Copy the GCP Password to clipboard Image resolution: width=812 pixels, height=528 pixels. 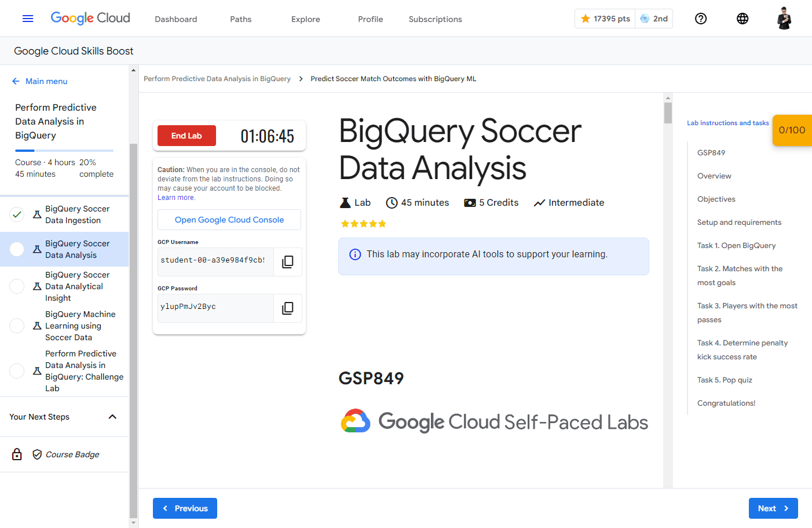click(x=287, y=308)
